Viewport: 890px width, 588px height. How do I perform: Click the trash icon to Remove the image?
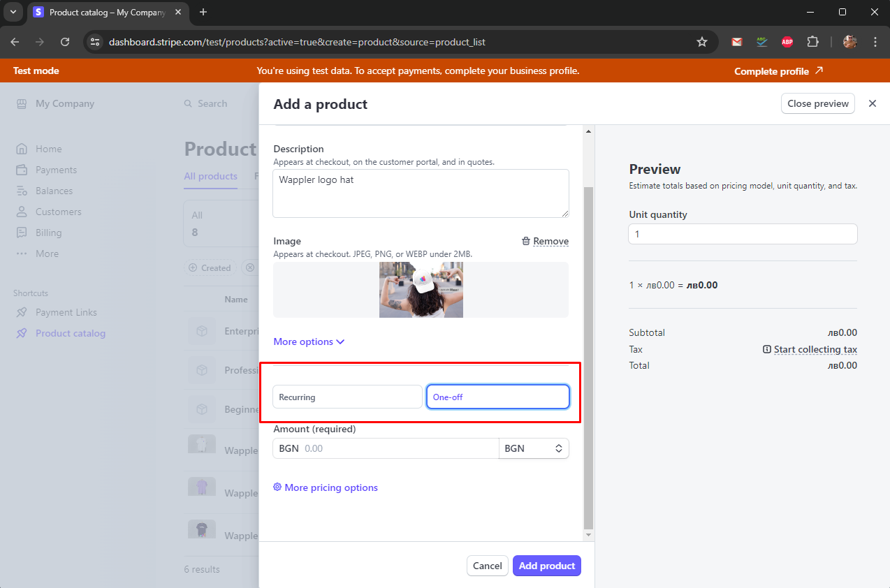point(526,241)
